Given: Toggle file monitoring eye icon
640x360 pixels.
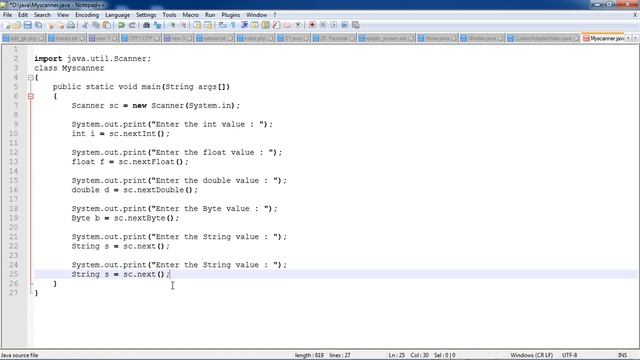Looking at the screenshot, I should 298,25.
